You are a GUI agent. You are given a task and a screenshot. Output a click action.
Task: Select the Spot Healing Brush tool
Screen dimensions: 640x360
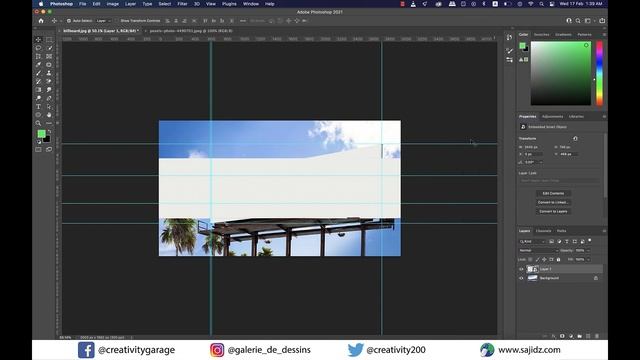pyautogui.click(x=49, y=64)
